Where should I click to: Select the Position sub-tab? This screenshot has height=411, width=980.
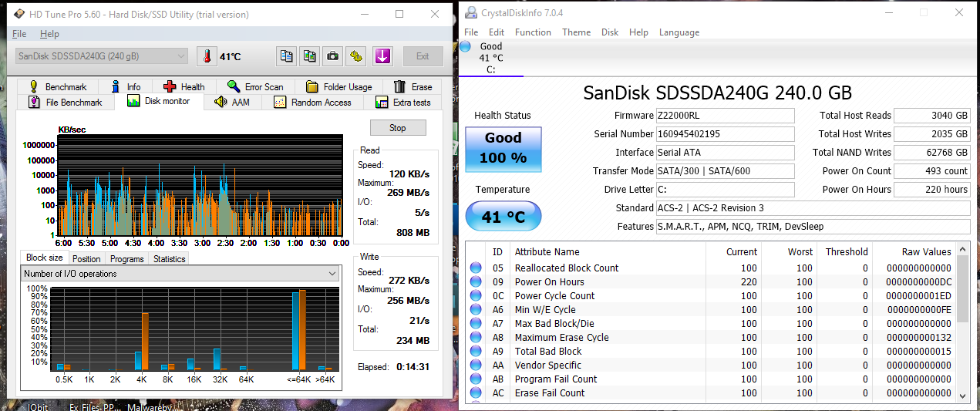tap(86, 259)
